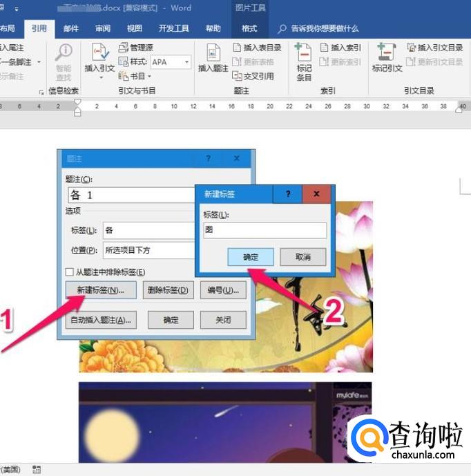Click Close (关闭) in the Caption dialog
The height and width of the screenshot is (476, 471).
[x=223, y=320]
